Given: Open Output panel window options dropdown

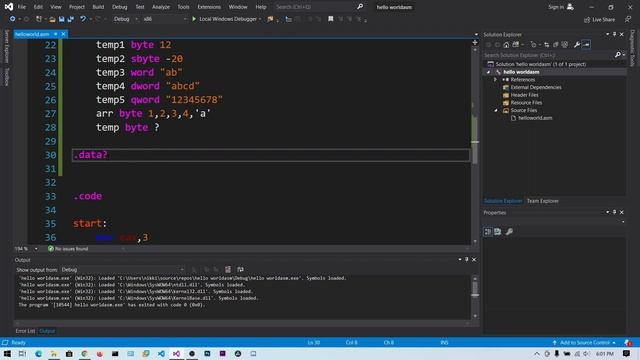Looking at the screenshot, I should tap(460, 260).
